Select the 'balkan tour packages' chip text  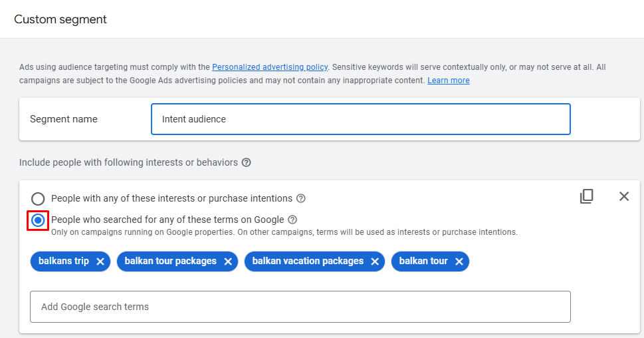point(170,261)
